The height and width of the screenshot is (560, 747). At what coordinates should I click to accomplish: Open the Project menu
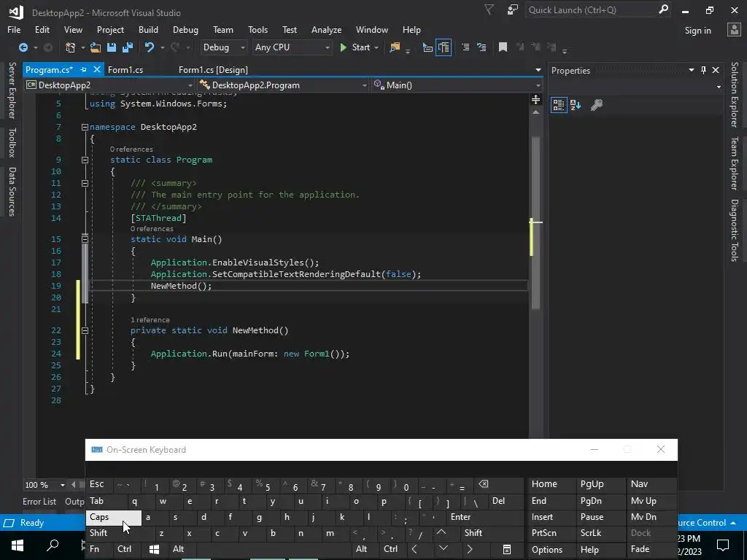click(111, 29)
